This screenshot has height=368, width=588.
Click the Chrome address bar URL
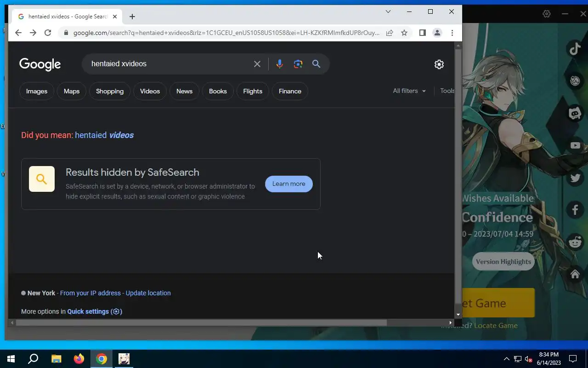[x=226, y=33]
